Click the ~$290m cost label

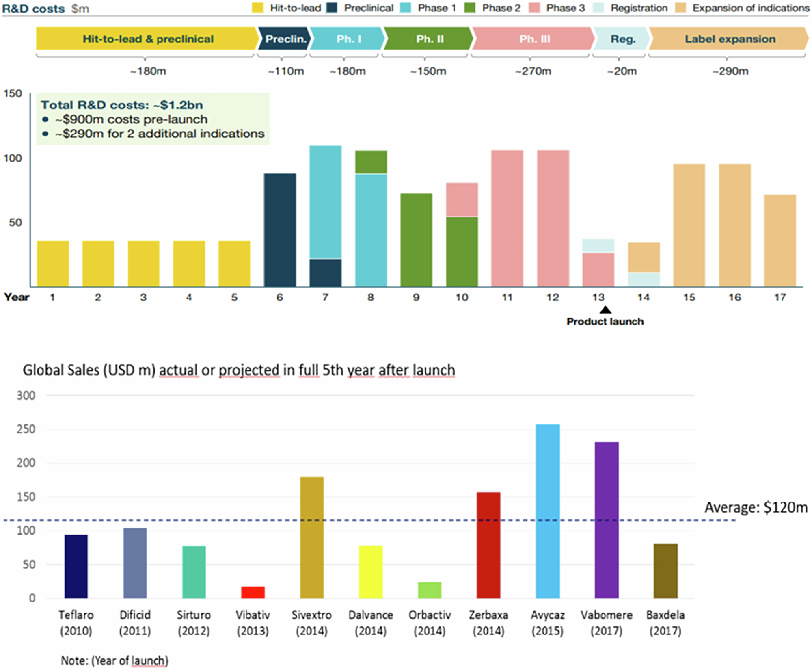(x=730, y=71)
